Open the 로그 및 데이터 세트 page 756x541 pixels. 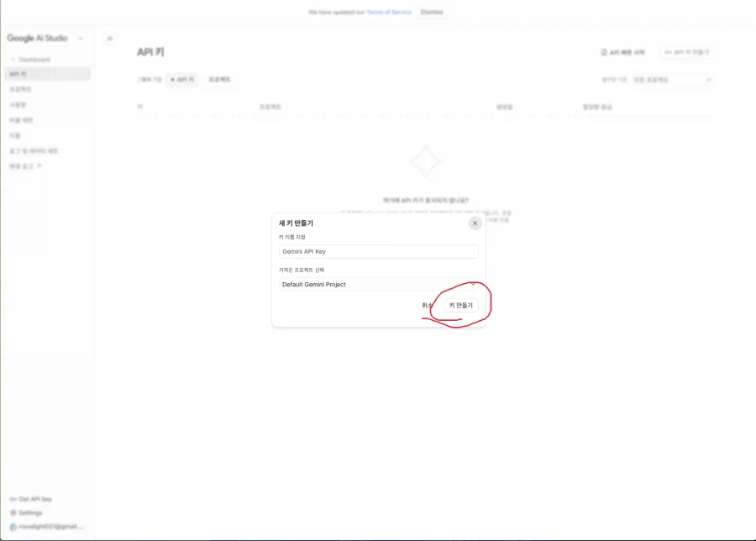pyautogui.click(x=32, y=150)
